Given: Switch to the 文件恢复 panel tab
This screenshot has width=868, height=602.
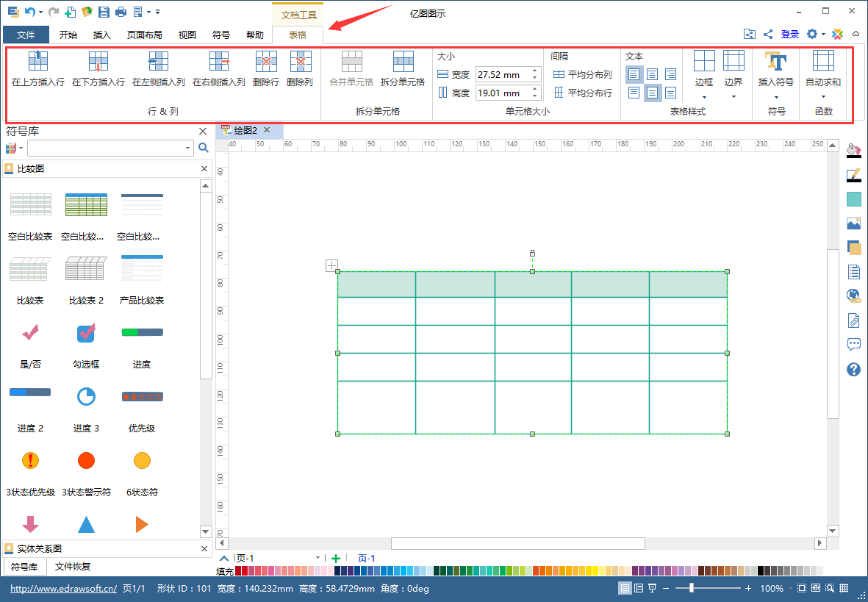Looking at the screenshot, I should (x=73, y=567).
